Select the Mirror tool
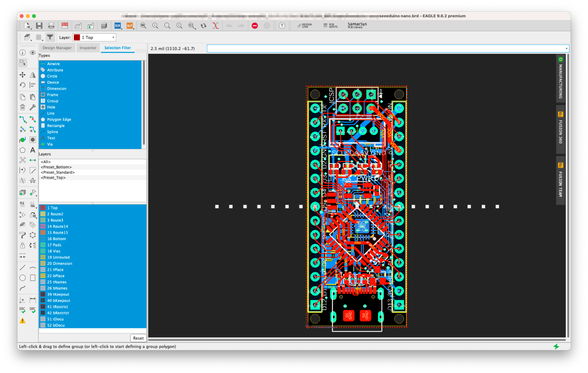The width and height of the screenshot is (588, 373). click(33, 75)
